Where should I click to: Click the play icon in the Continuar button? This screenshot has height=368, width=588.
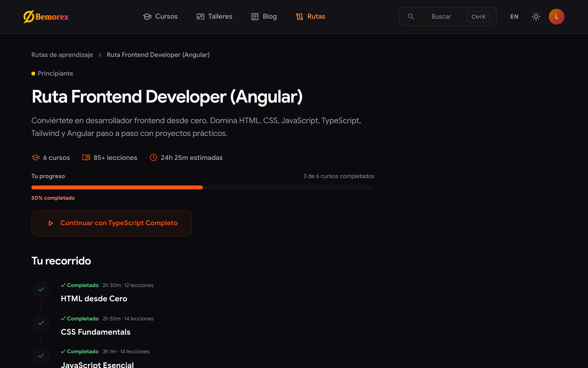[x=51, y=223]
